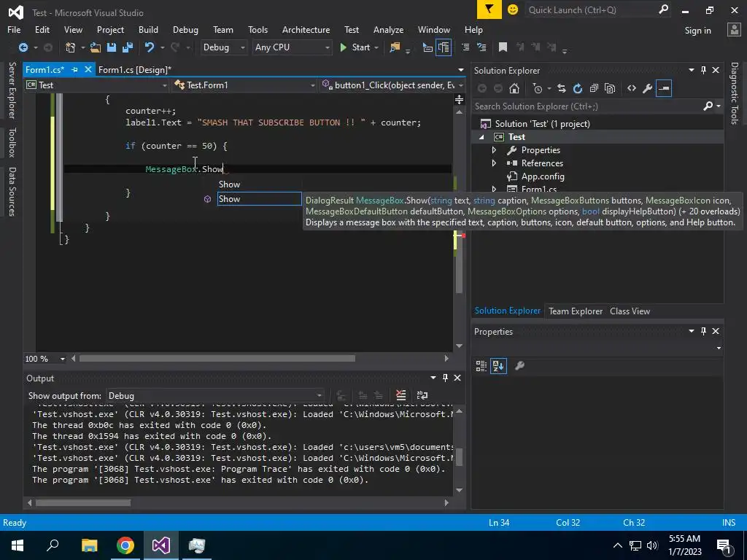The width and height of the screenshot is (747, 560).
Task: Toggle Preview Selected Items in Solution Explorer
Action: pyautogui.click(x=664, y=88)
